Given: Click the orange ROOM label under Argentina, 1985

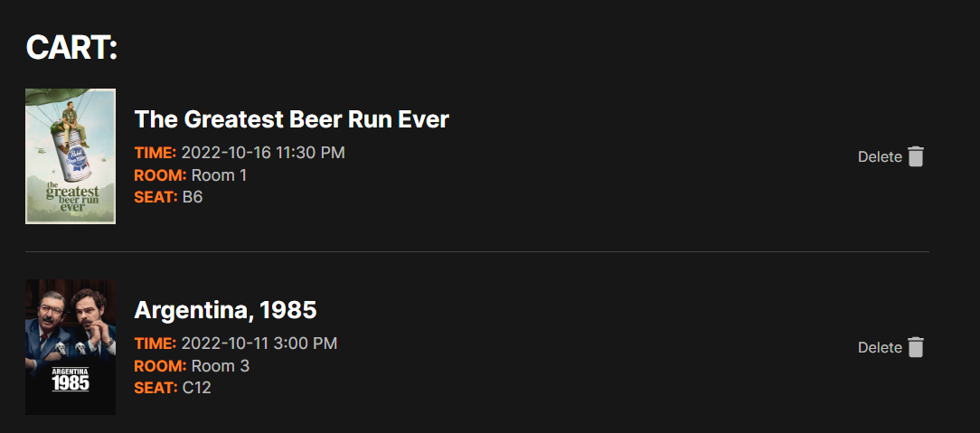Looking at the screenshot, I should click(160, 365).
